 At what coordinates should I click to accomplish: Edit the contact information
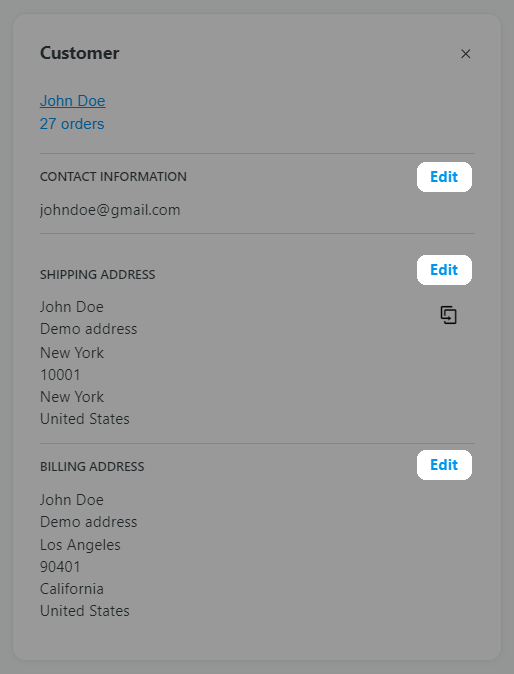click(444, 177)
